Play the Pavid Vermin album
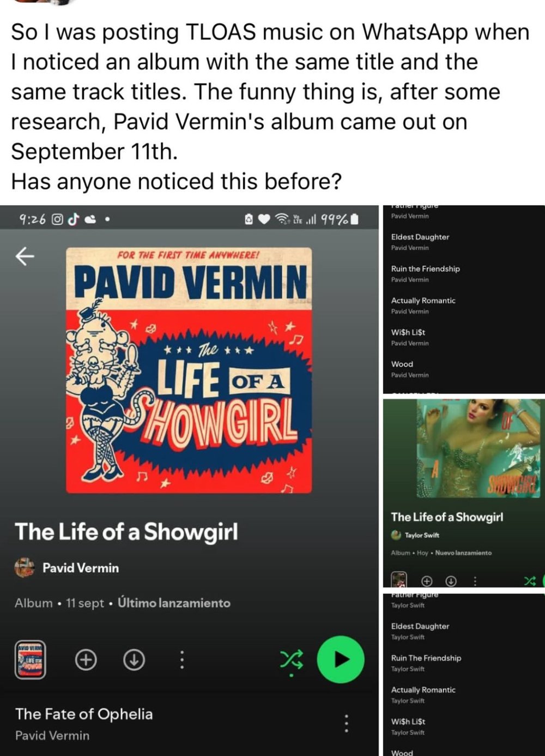 (x=341, y=659)
